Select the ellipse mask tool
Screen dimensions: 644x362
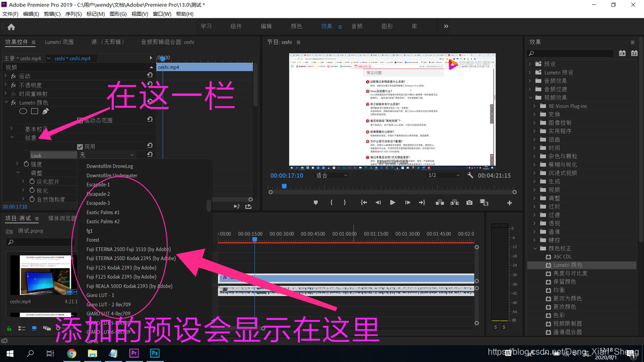(x=23, y=112)
